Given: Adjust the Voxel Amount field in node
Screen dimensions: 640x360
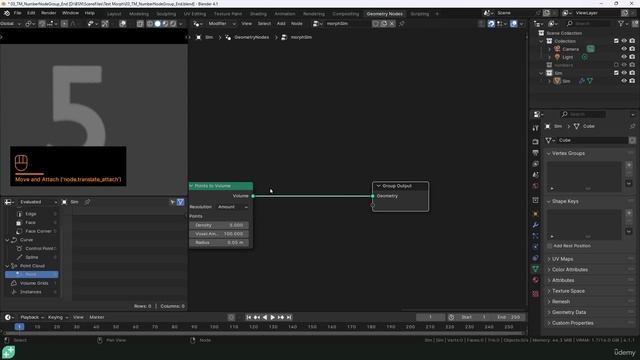Looking at the screenshot, I should 219,234.
